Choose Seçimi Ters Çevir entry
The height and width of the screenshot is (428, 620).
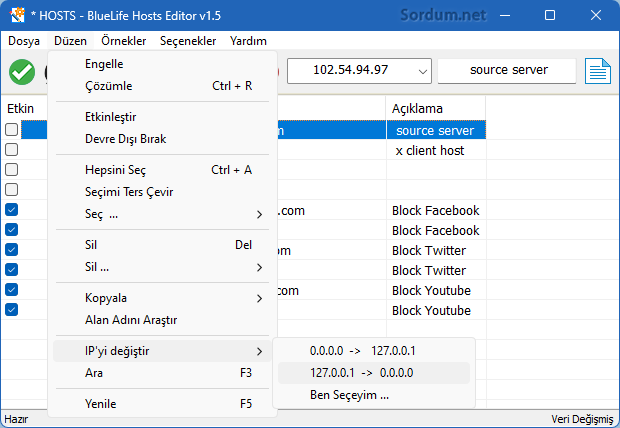162,192
